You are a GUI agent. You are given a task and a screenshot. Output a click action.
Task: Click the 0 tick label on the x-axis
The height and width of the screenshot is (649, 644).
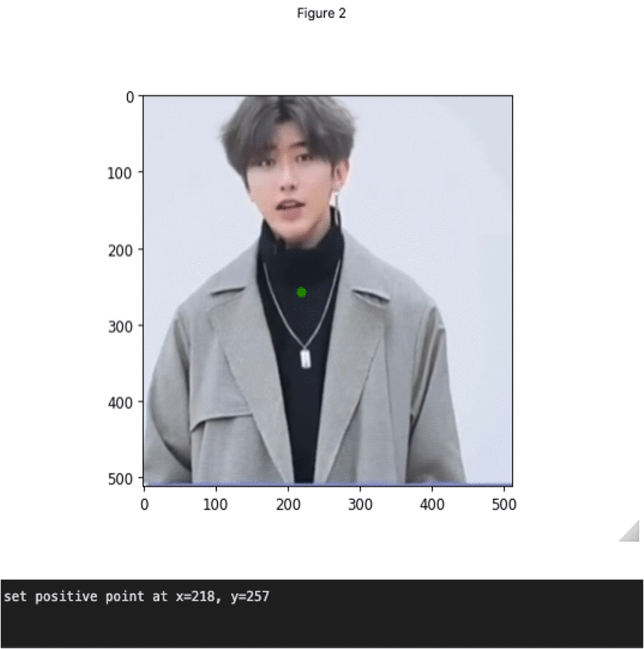pos(144,505)
